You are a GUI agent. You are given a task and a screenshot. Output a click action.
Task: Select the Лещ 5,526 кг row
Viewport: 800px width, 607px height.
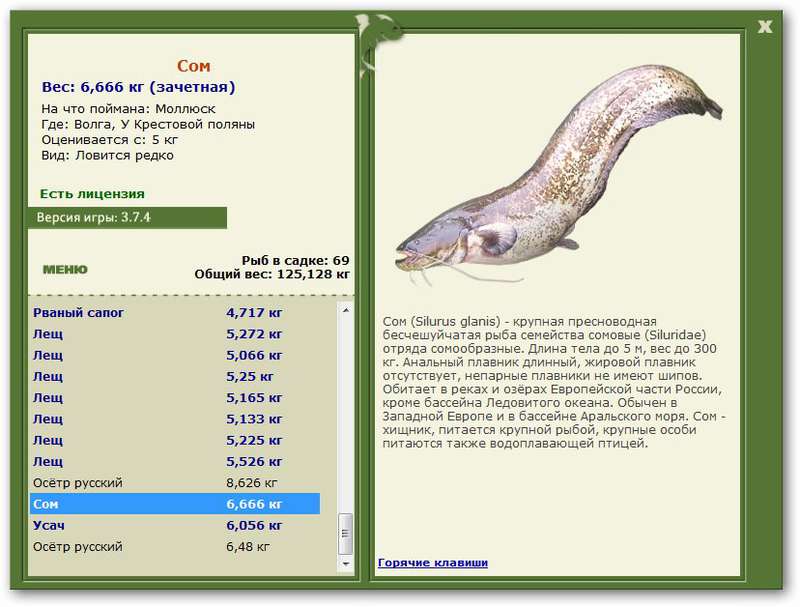pyautogui.click(x=175, y=462)
